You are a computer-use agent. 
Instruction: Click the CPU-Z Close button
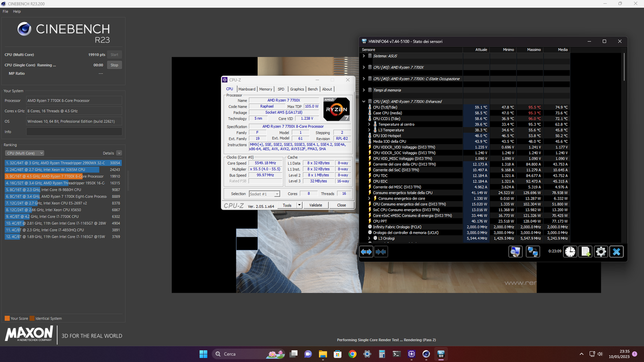tap(342, 205)
